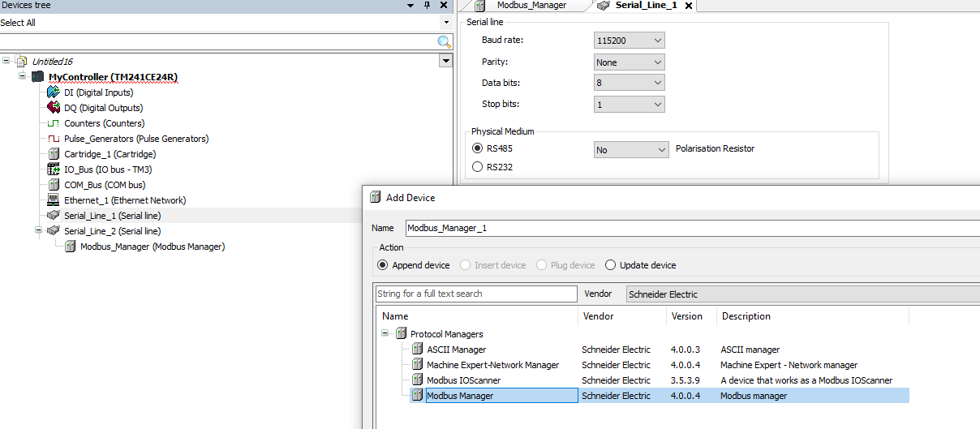
Task: Click version 4.0.0.3 of ASCII Manager
Action: click(x=686, y=350)
